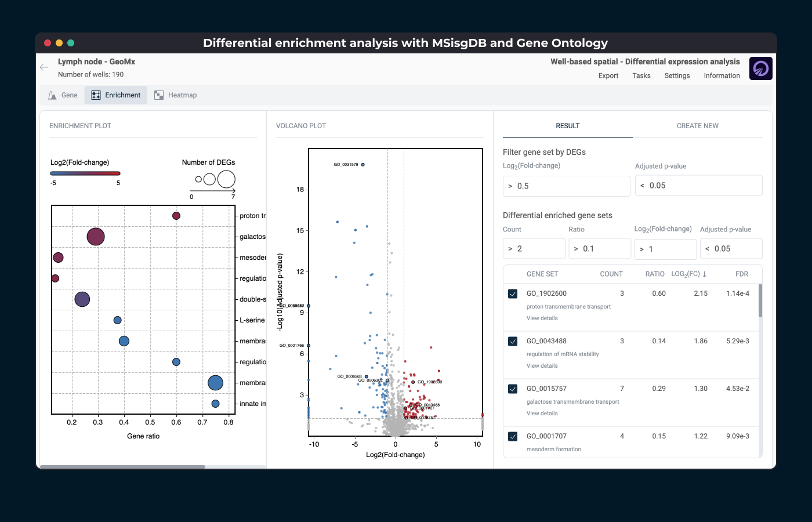Open the Export menu
The image size is (812, 522).
pyautogui.click(x=608, y=76)
